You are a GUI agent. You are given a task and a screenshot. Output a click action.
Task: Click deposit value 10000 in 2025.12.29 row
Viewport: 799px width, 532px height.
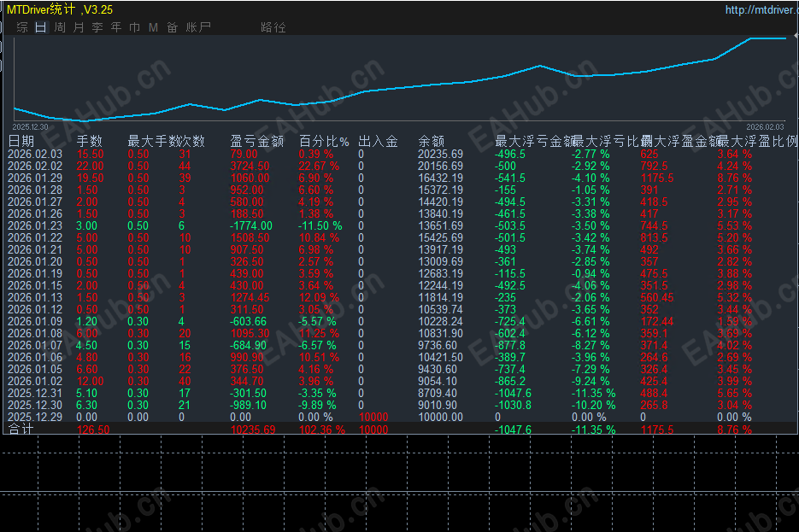373,417
